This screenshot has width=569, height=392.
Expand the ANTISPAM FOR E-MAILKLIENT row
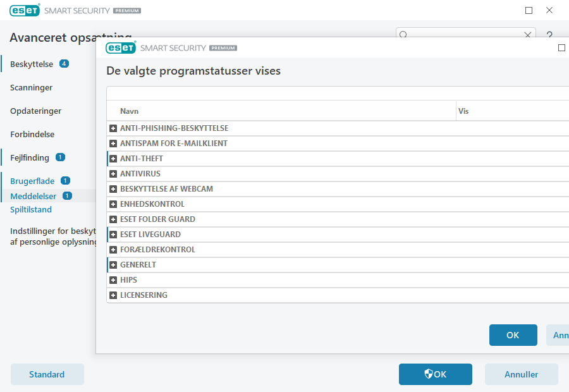tap(114, 144)
